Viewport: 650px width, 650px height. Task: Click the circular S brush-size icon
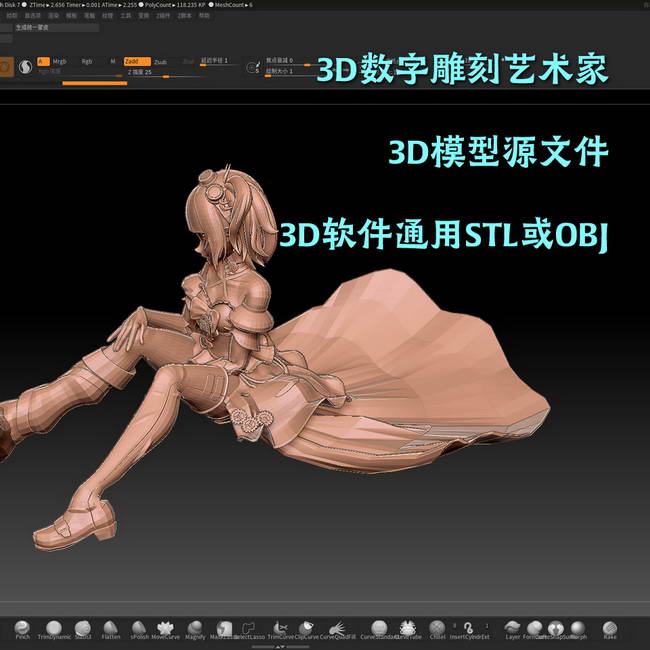point(252,67)
